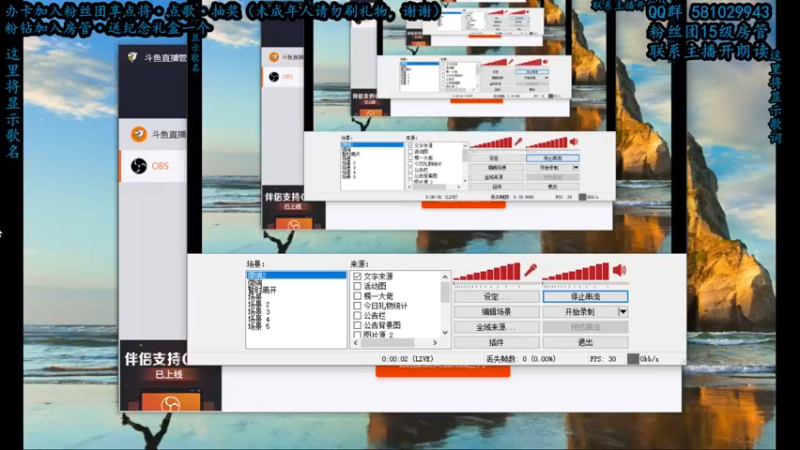
Task: Click the 插件 plugins button
Action: point(496,342)
